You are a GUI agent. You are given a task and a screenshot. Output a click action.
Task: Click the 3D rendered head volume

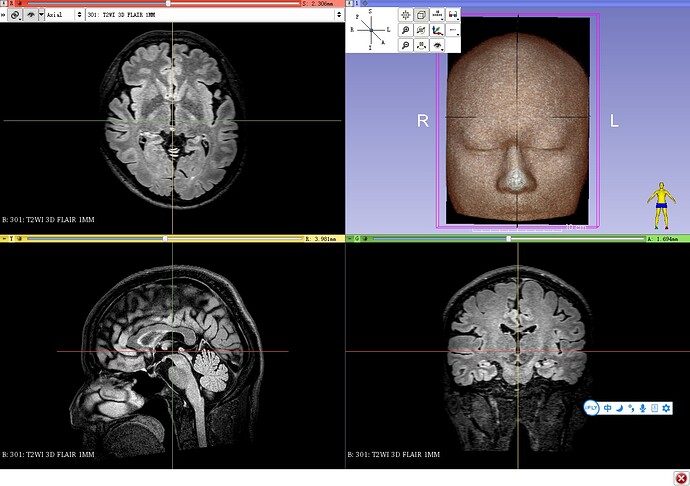518,128
